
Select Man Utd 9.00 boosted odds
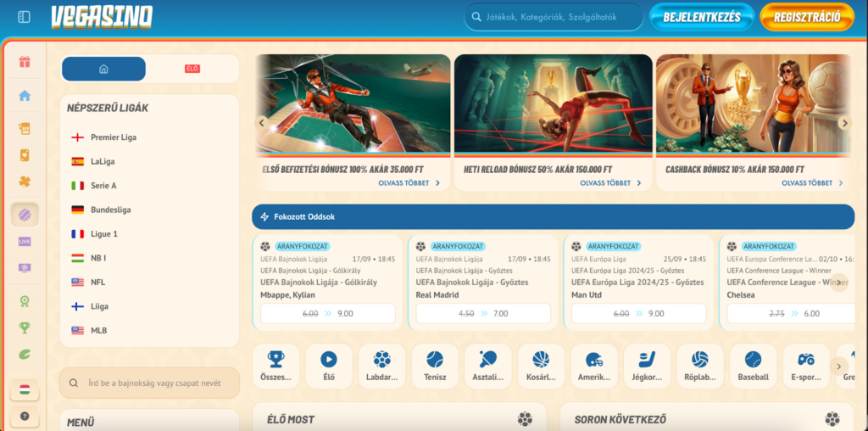point(639,314)
